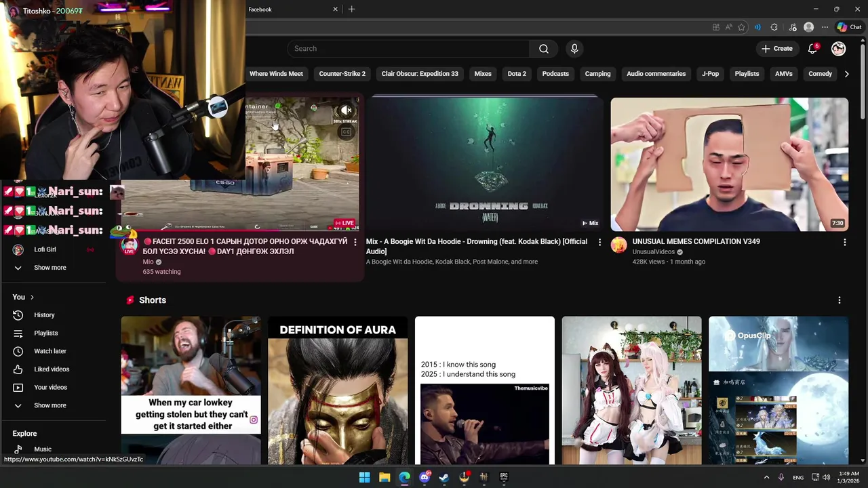Select the Clair Obscur: Expedition 33 chip
Image resolution: width=868 pixels, height=488 pixels.
point(420,74)
